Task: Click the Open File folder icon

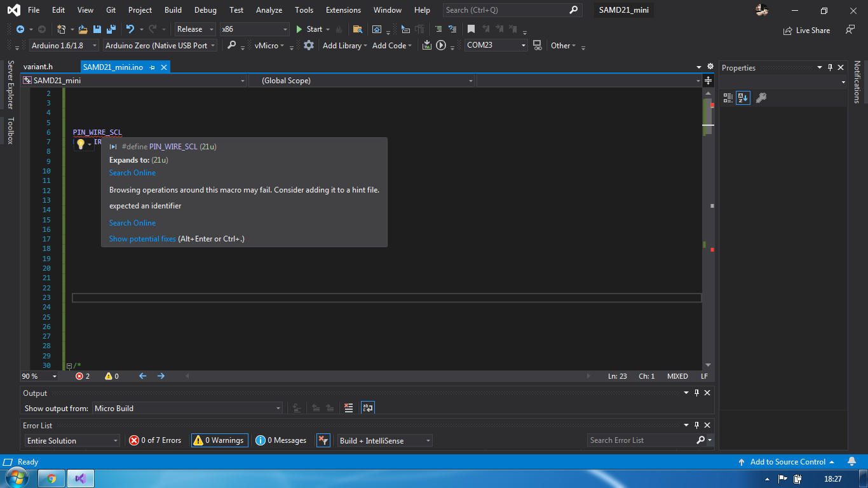Action: [83, 29]
